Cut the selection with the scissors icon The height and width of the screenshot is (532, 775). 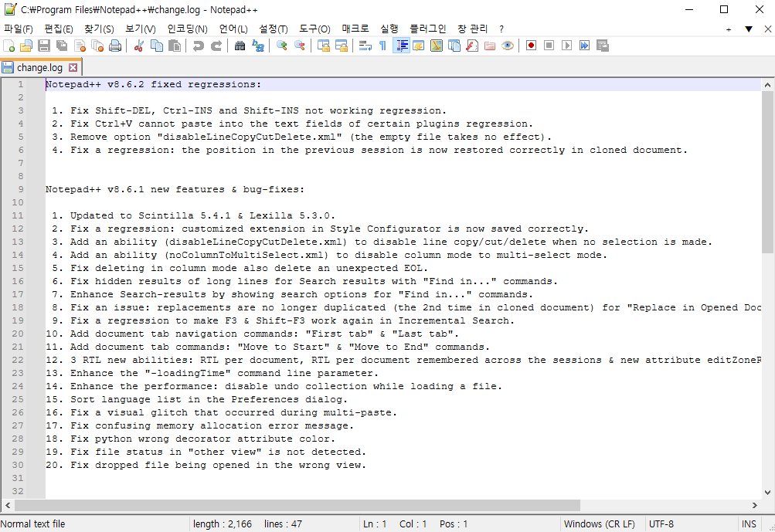click(x=139, y=46)
